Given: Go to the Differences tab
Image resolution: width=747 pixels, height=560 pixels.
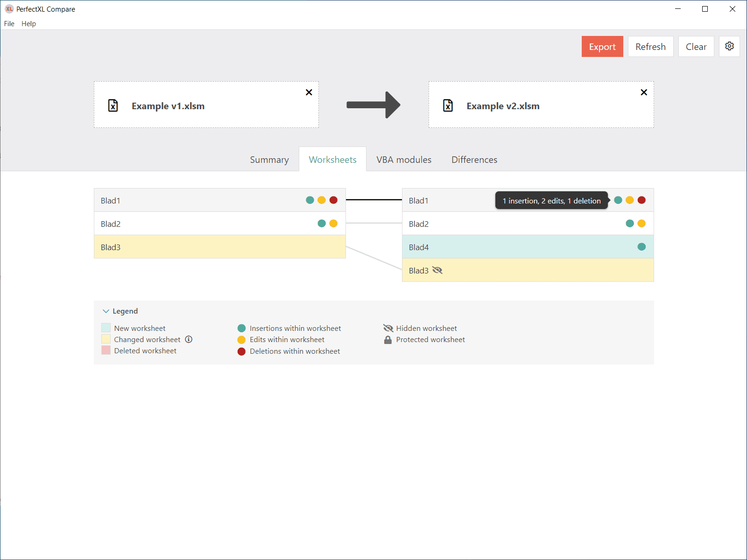Looking at the screenshot, I should point(474,160).
